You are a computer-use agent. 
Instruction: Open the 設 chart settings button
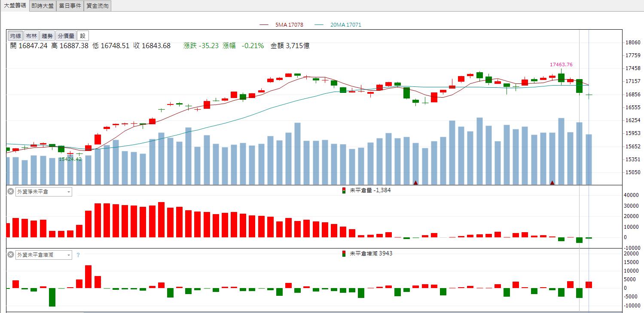(83, 36)
